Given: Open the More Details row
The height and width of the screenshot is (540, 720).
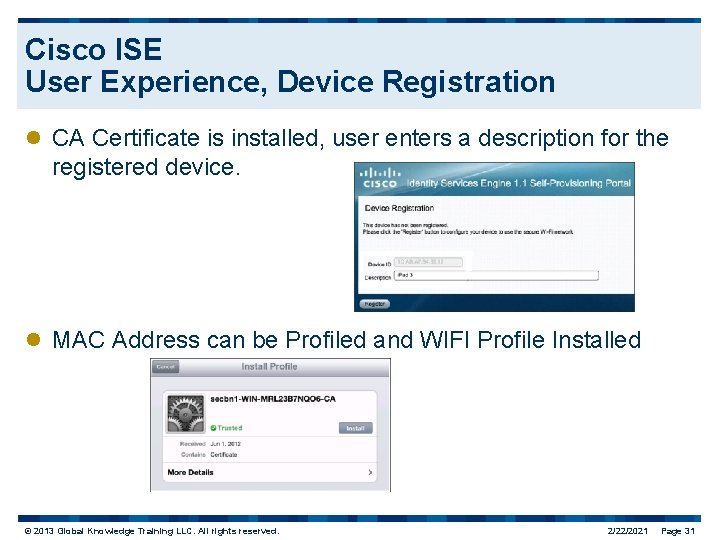Looking at the screenshot, I should click(x=270, y=472).
